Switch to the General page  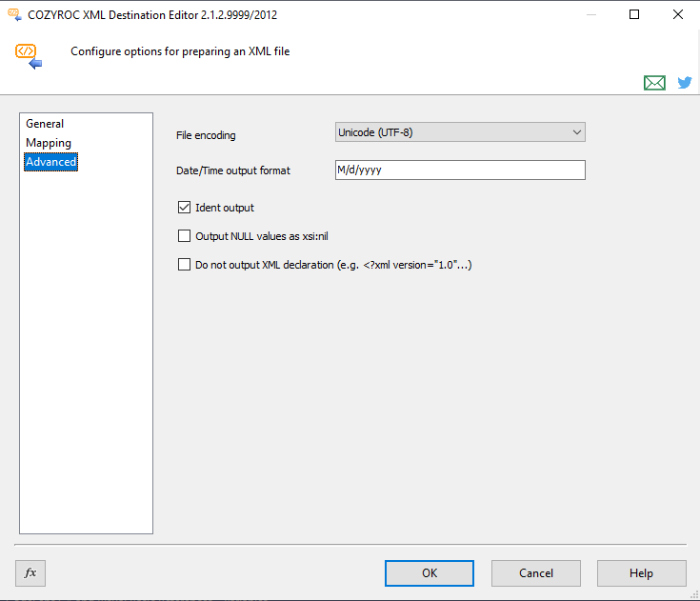[45, 124]
